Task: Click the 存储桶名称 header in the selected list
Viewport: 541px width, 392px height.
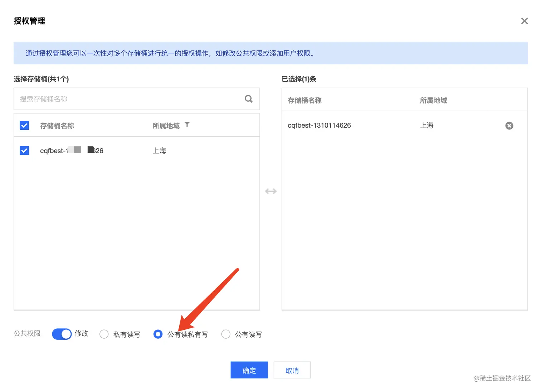Action: (304, 101)
